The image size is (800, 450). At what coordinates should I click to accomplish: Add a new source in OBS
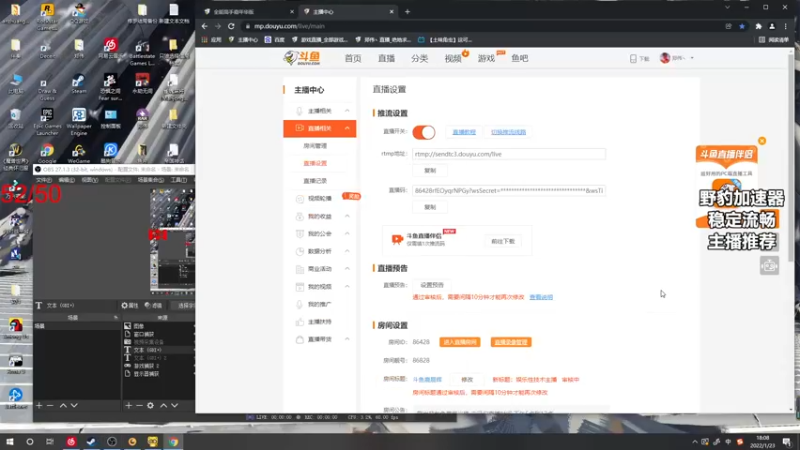pyautogui.click(x=129, y=405)
